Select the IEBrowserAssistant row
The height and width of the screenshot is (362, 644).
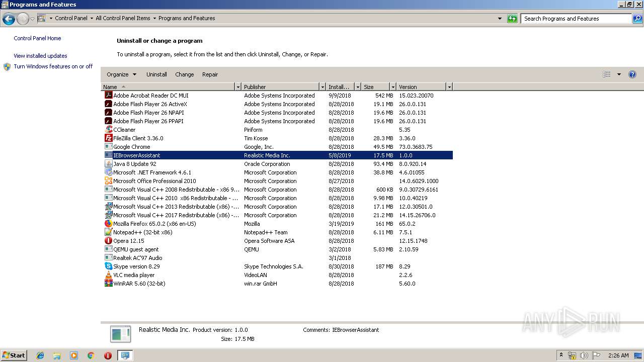tap(277, 155)
